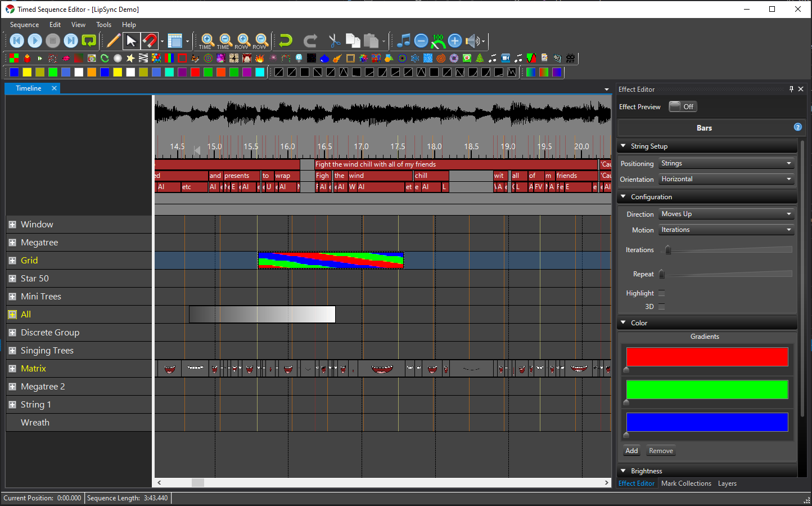Screen dimensions: 812x506
Task: Switch to the Mark Collections tab
Action: pyautogui.click(x=686, y=483)
